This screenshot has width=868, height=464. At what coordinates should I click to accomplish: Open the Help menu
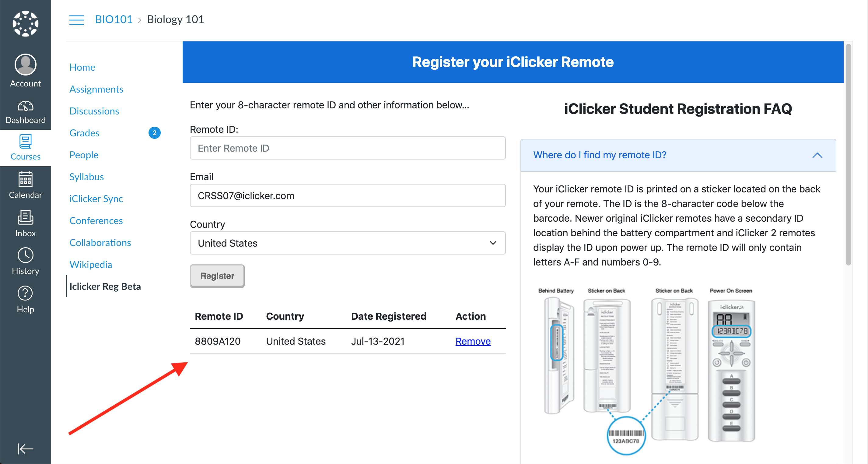point(25,299)
